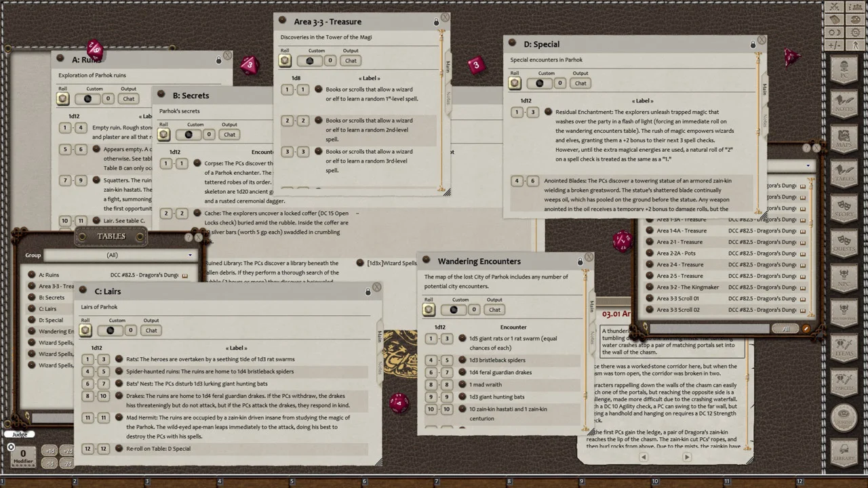
Task: Roll the dice on Area 3-3 Treasure table
Action: [x=285, y=61]
